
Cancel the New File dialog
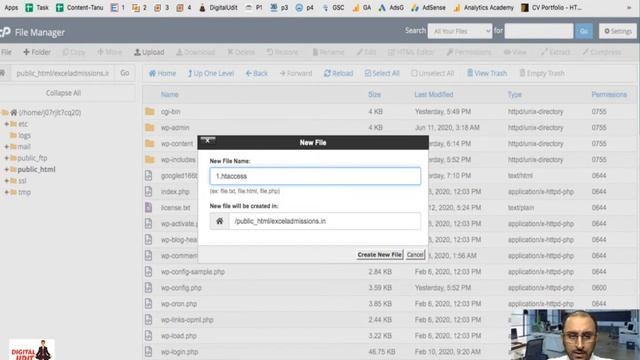pyautogui.click(x=415, y=255)
